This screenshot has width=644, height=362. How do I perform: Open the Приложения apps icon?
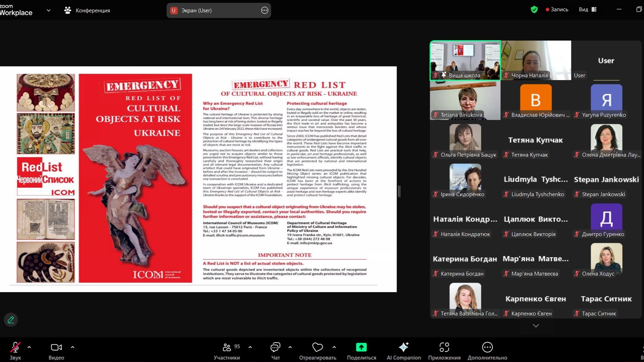point(444,348)
